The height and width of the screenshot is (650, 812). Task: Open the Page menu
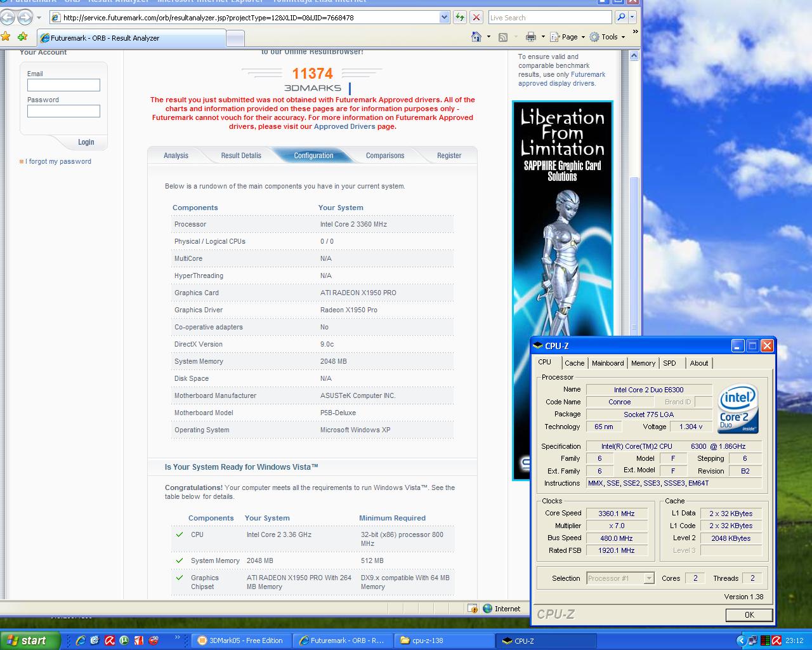click(567, 37)
